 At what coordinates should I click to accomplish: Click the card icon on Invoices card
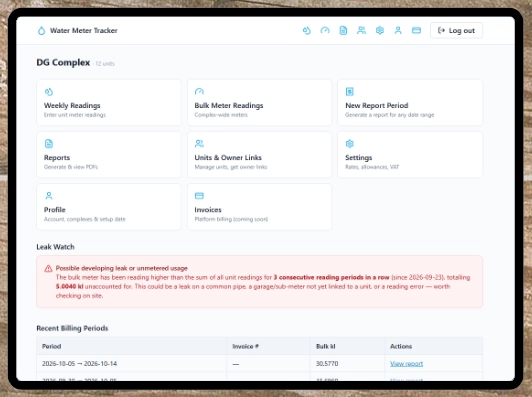tap(199, 196)
